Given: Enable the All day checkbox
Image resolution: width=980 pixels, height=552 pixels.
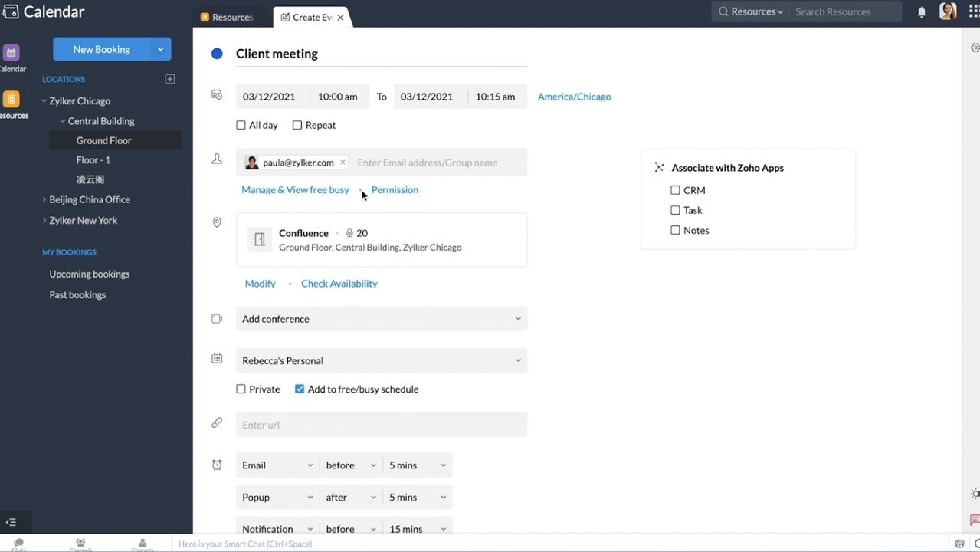Looking at the screenshot, I should point(241,125).
